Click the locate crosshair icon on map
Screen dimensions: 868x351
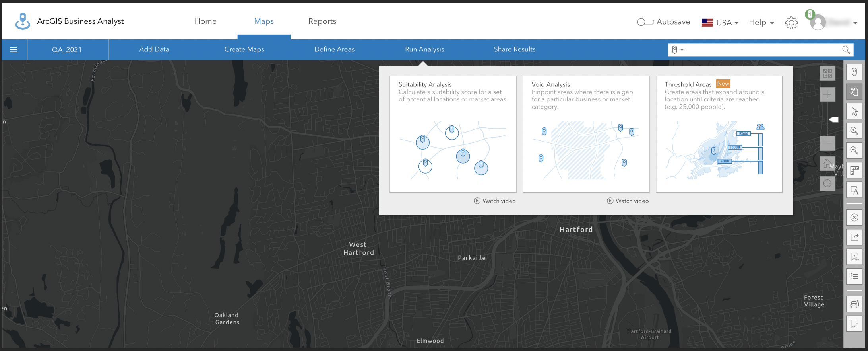[x=827, y=183]
